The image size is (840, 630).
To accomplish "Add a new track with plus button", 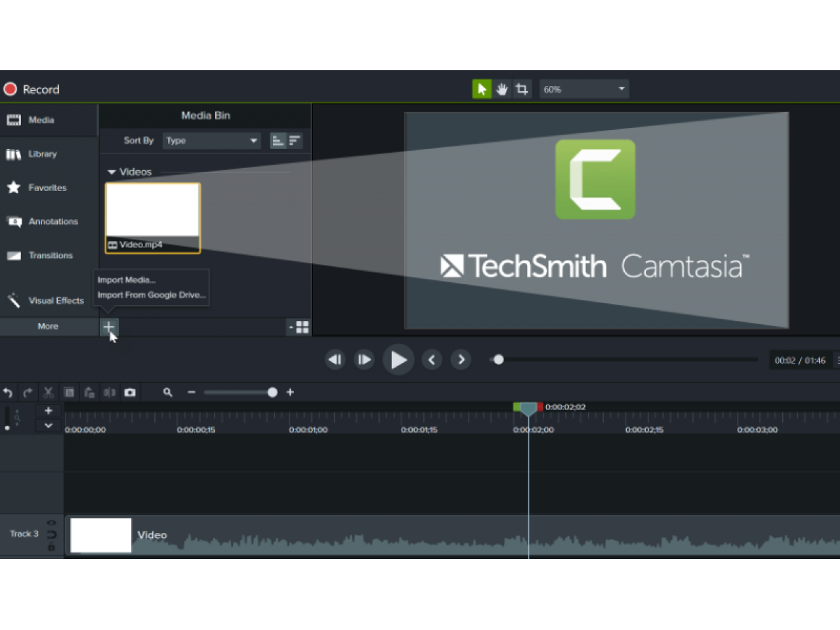I will pyautogui.click(x=49, y=411).
